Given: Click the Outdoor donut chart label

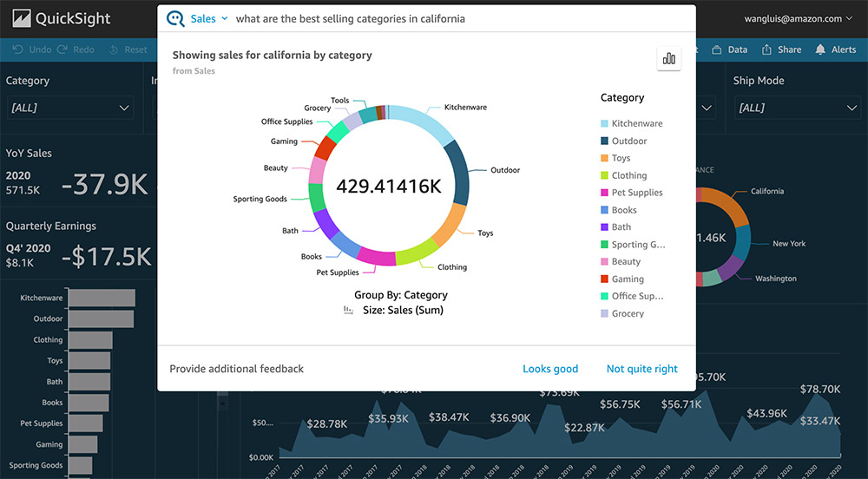Looking at the screenshot, I should coord(505,170).
